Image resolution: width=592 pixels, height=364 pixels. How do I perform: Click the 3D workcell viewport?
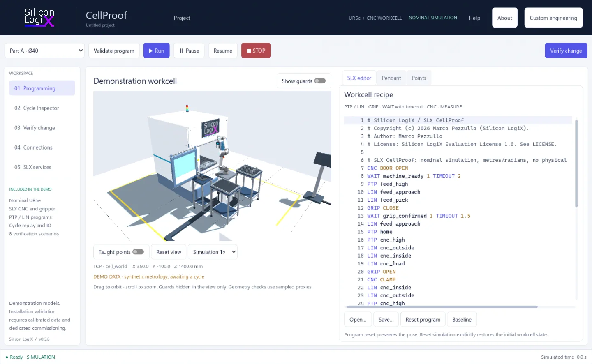coord(212,166)
